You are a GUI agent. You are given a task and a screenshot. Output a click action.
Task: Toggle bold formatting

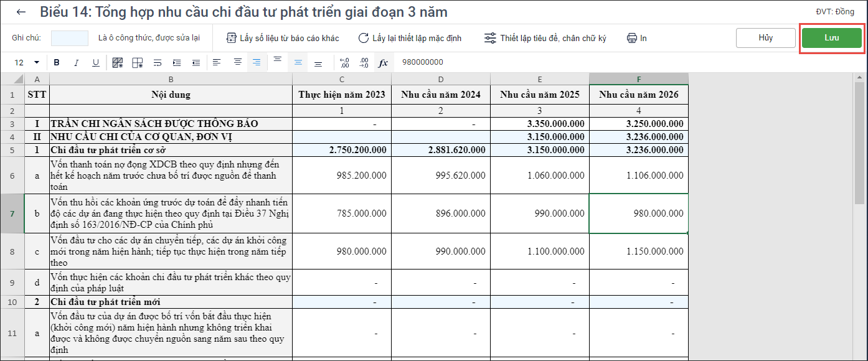pos(57,62)
